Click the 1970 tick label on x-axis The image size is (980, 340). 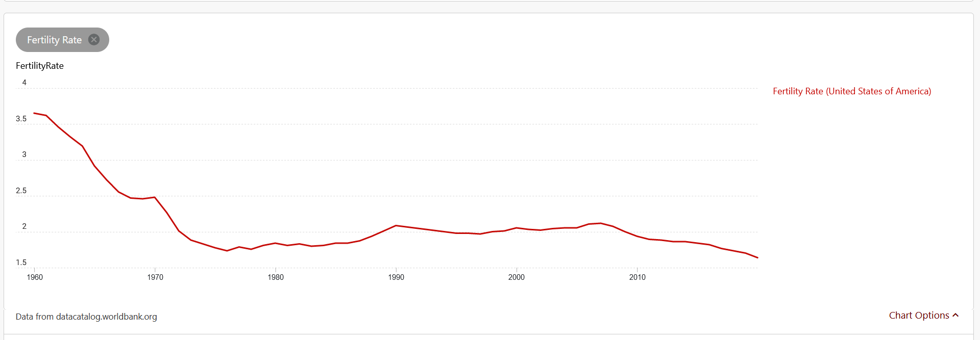(155, 277)
